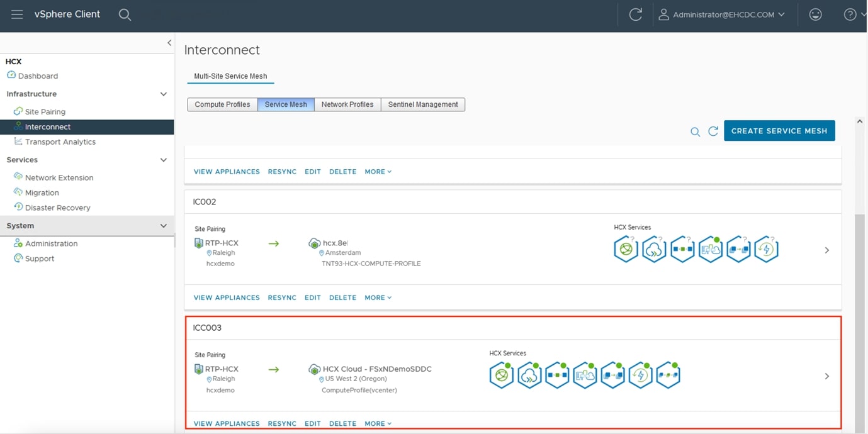Open the hamburger navigation menu

[x=17, y=14]
